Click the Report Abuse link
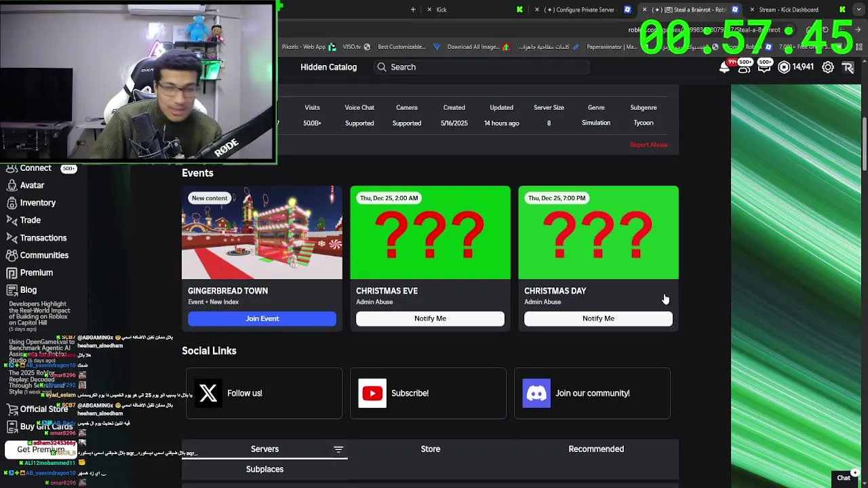868x488 pixels. tap(648, 144)
